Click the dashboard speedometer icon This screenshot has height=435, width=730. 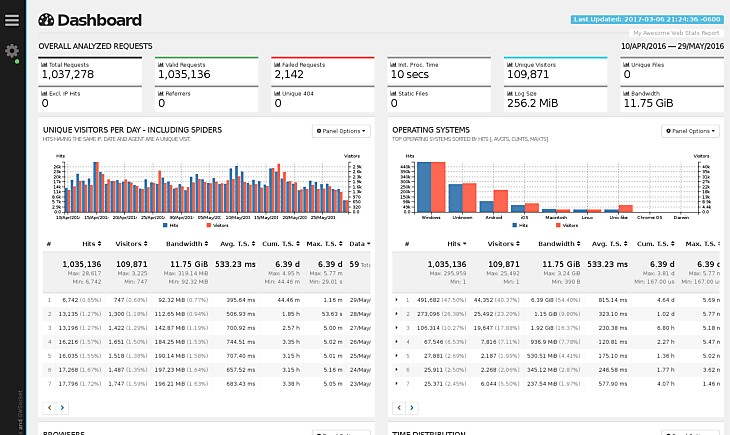[x=46, y=20]
